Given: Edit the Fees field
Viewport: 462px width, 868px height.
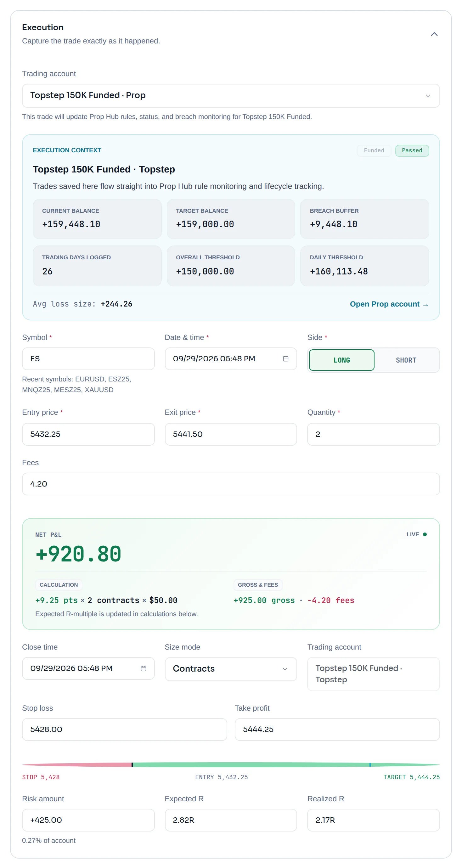Looking at the screenshot, I should (231, 484).
